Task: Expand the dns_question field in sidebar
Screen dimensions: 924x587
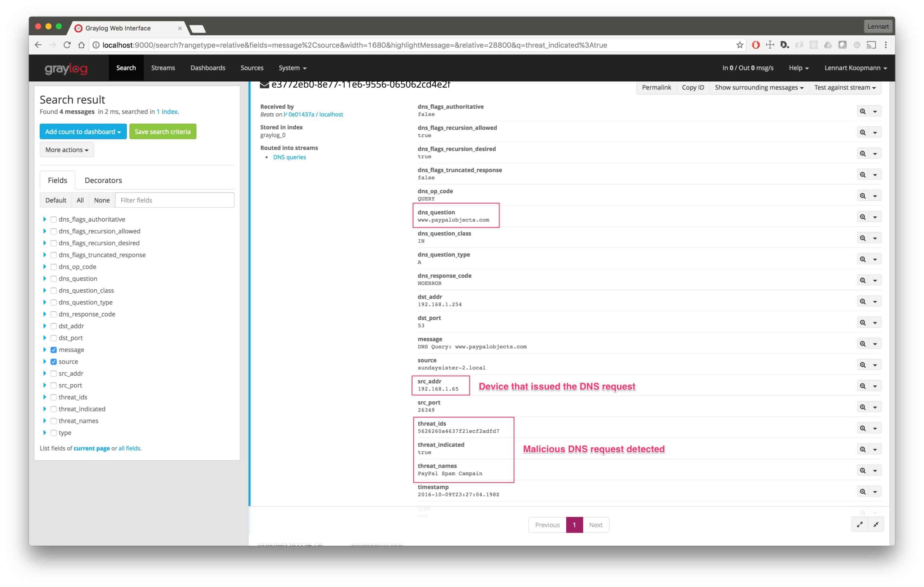Action: pyautogui.click(x=44, y=279)
